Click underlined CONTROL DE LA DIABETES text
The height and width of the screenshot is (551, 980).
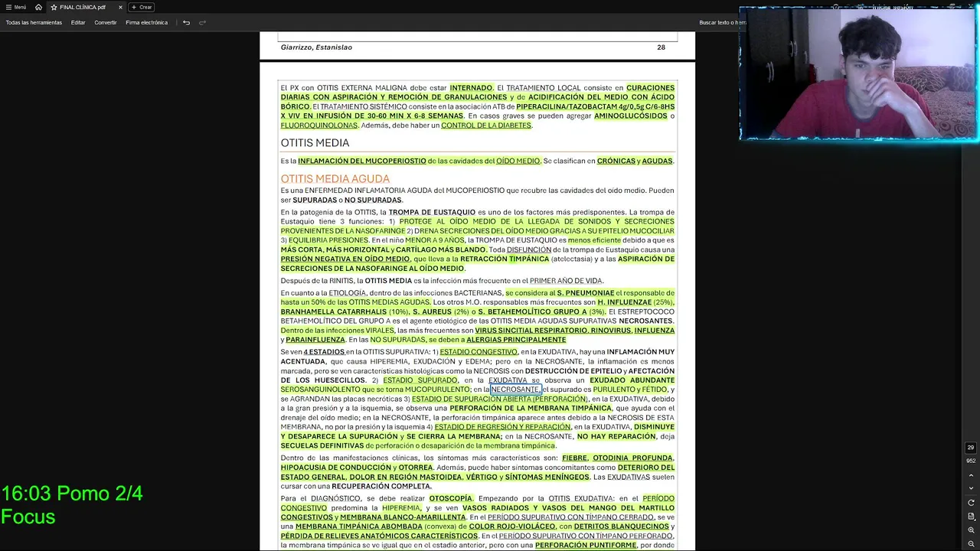click(486, 126)
